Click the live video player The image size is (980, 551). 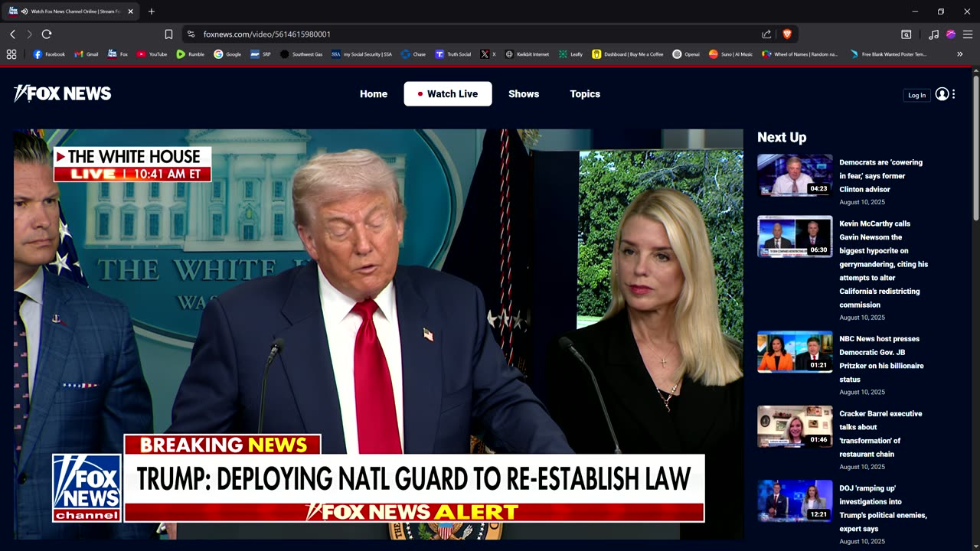tap(378, 334)
